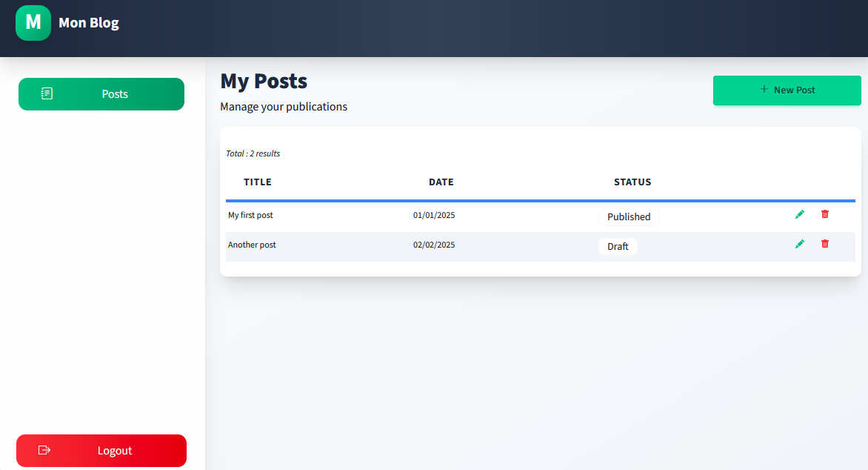Viewport: 868px width, 470px height.
Task: Delete "My first post" using trash icon
Action: click(x=825, y=214)
